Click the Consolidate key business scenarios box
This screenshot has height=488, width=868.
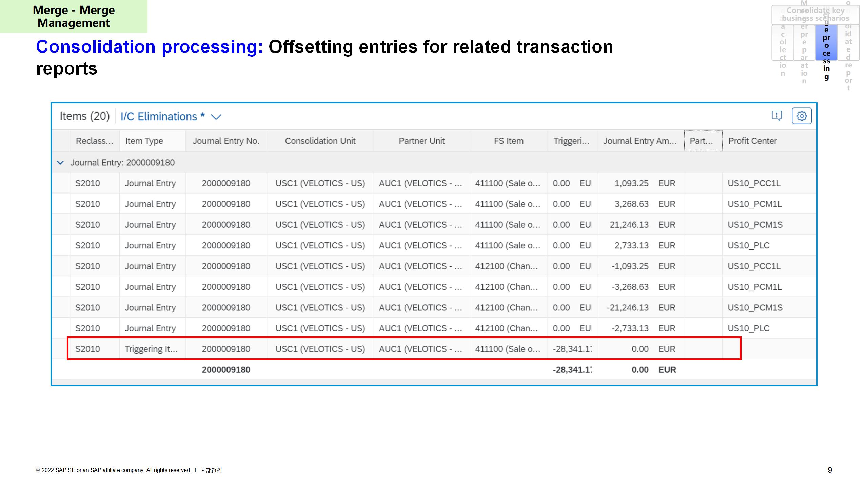click(815, 15)
